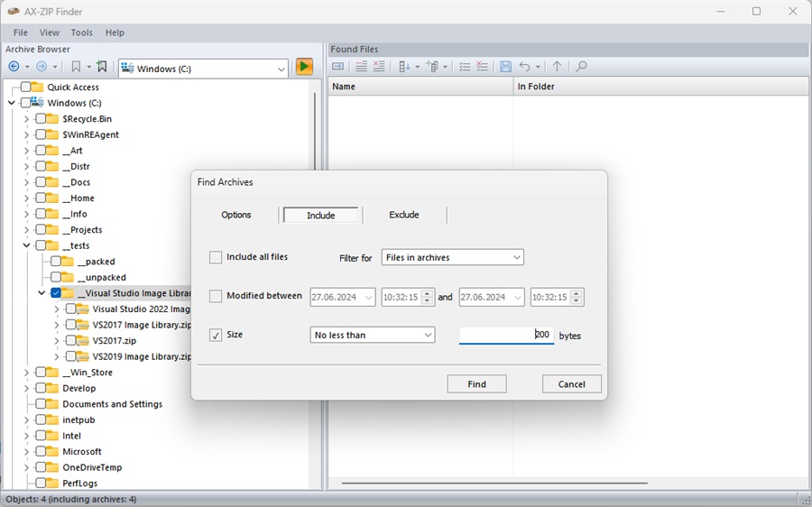Click the Windows (C:) drive icon in tree
This screenshot has height=507, width=812.
pos(37,102)
